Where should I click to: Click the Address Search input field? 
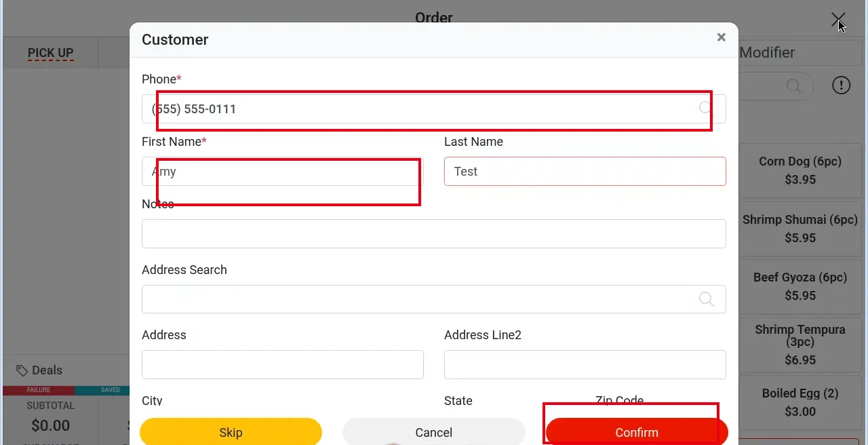pyautogui.click(x=434, y=299)
